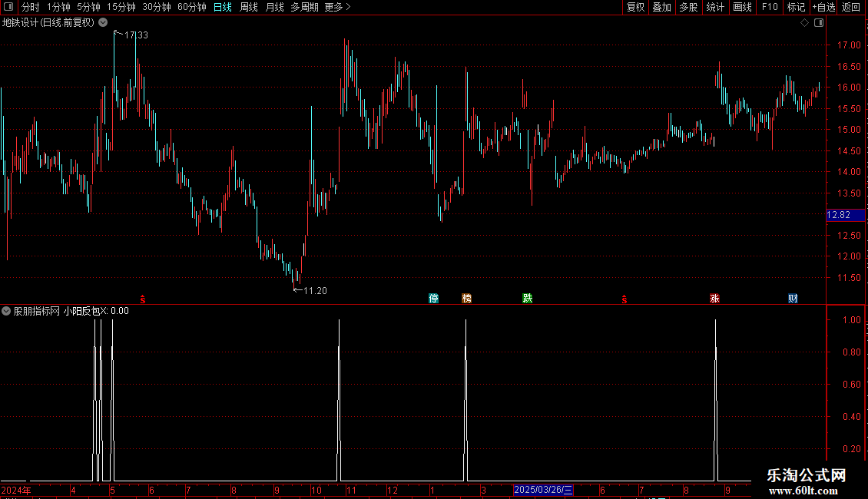Click the 榜 ranking marker icon
The height and width of the screenshot is (499, 868).
467,298
